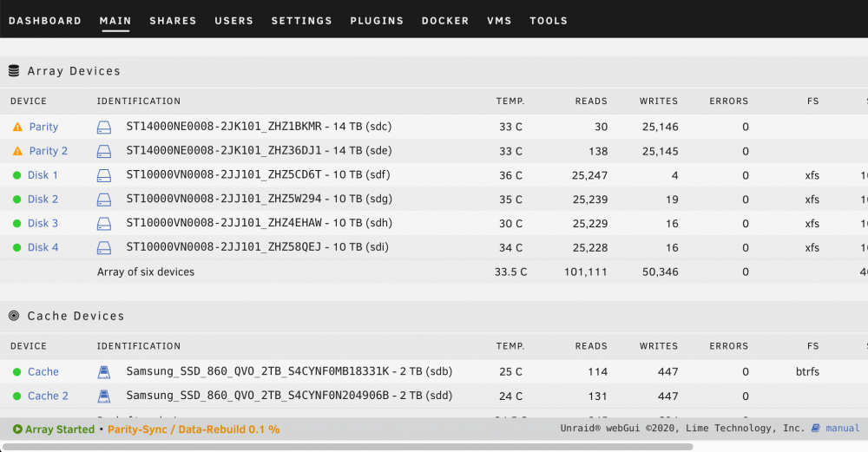Click the 50,346 total writes value
868x452 pixels.
point(660,272)
